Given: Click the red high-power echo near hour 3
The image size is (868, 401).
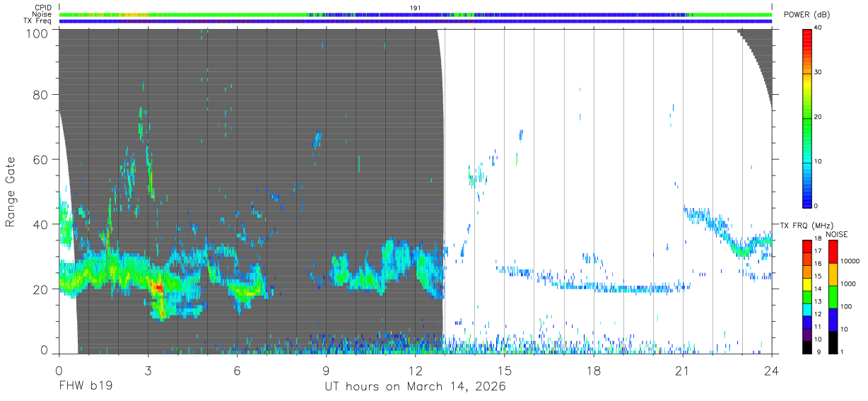Looking at the screenshot, I should [158, 288].
